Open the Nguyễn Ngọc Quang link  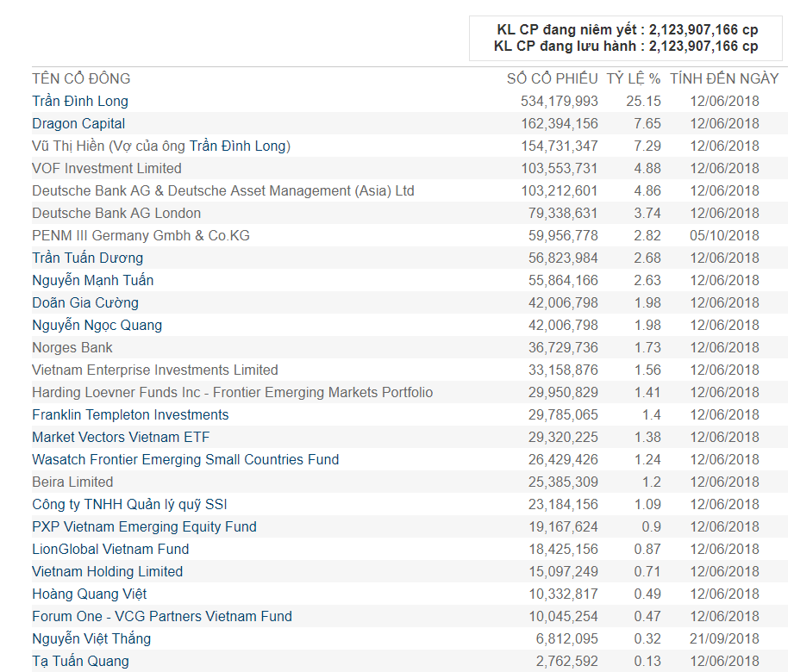point(97,325)
